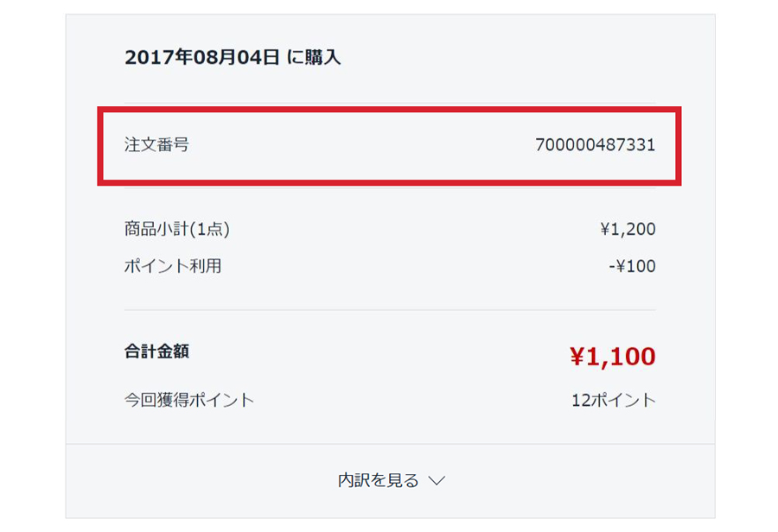Viewport: 778px width, 532px height.
Task: Click the ポイント利用 label
Action: point(173,266)
